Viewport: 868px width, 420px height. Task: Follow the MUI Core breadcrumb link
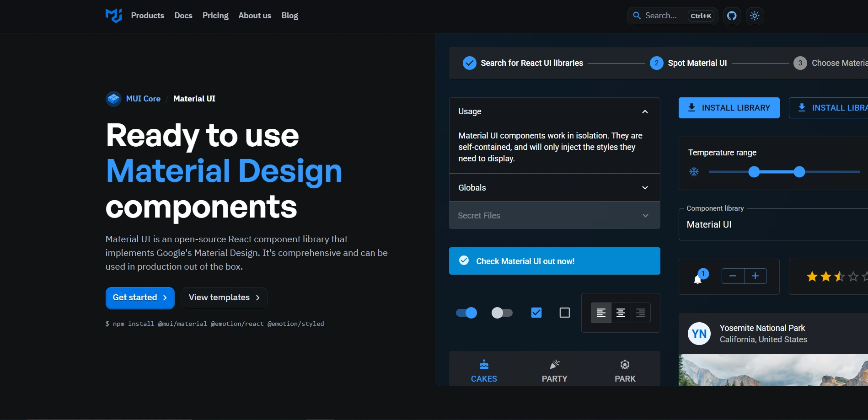point(143,99)
